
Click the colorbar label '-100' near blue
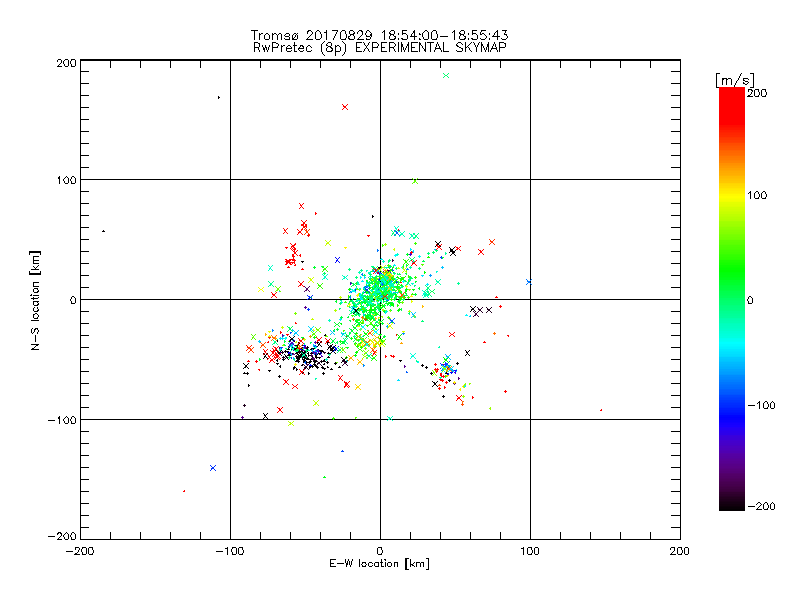click(x=761, y=405)
